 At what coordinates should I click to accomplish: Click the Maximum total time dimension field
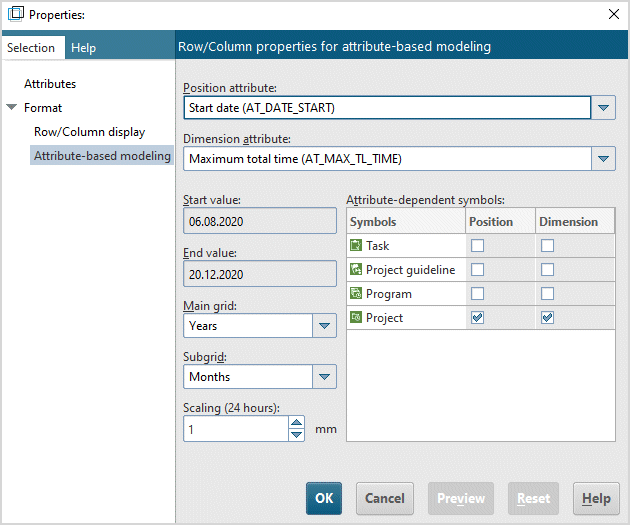click(x=387, y=159)
